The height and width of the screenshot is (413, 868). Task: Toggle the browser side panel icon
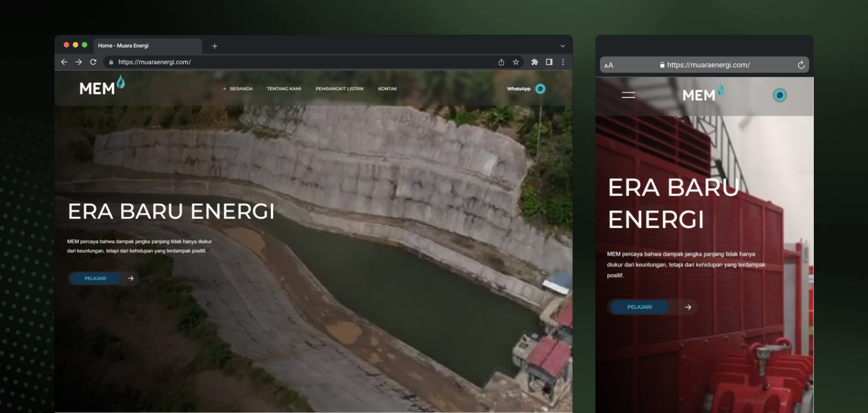[549, 62]
